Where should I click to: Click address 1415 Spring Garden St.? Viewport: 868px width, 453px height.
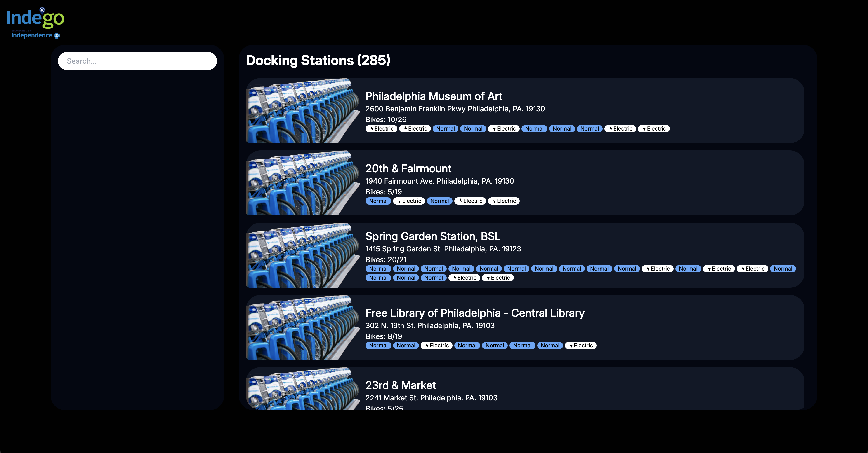click(443, 249)
